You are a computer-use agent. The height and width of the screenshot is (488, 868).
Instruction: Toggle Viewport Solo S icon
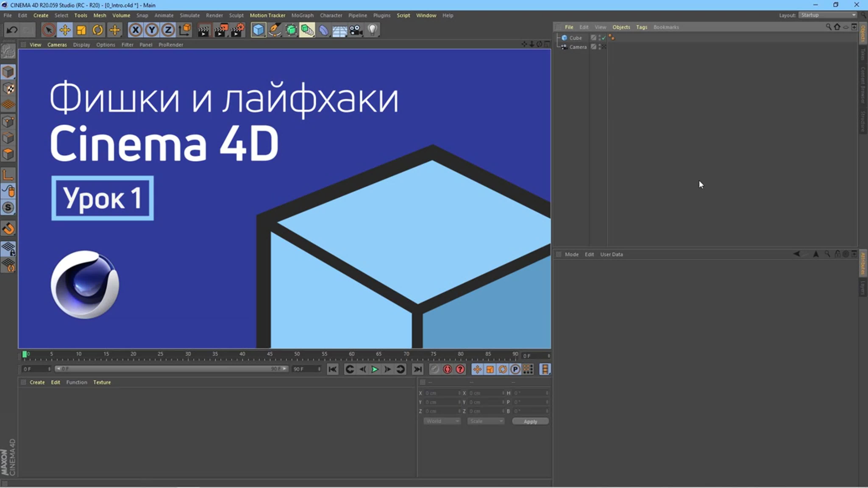(x=8, y=208)
